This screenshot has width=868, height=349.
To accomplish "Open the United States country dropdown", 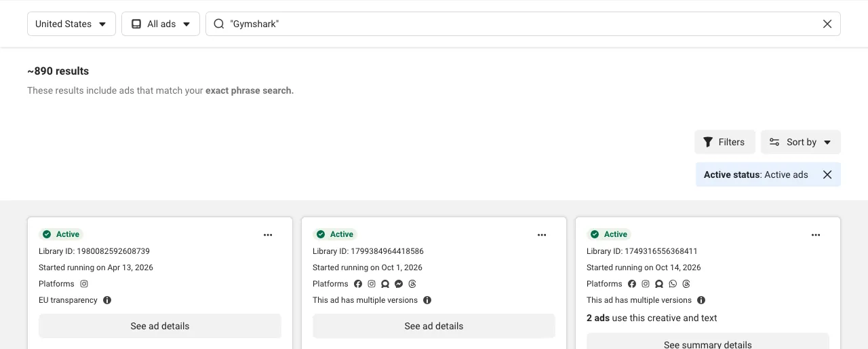I will click(x=71, y=24).
